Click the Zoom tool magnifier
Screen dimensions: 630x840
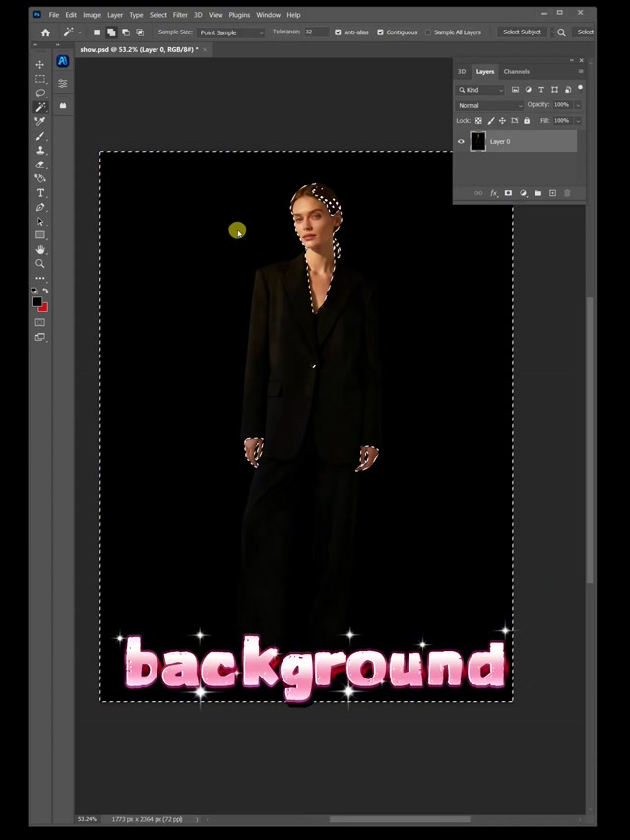point(40,264)
